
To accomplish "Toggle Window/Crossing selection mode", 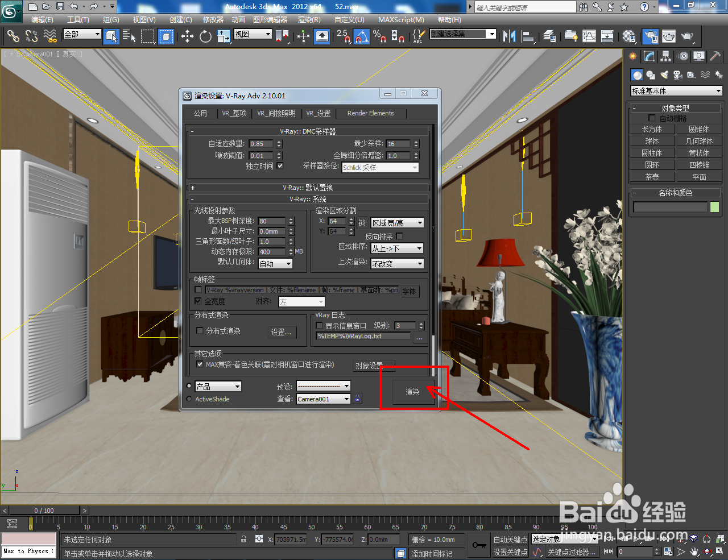I will tap(166, 36).
